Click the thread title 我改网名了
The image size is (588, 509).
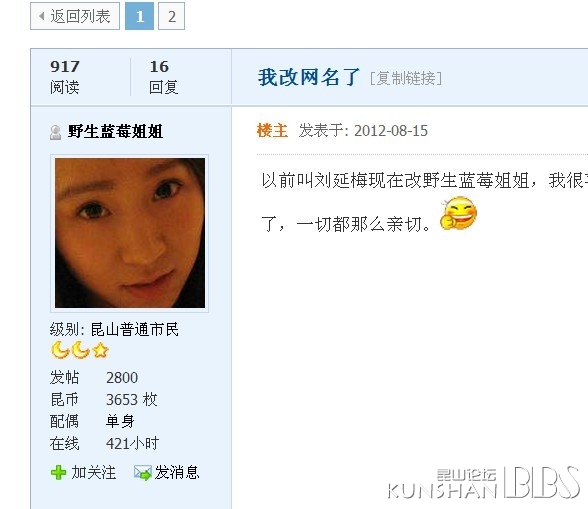click(308, 77)
